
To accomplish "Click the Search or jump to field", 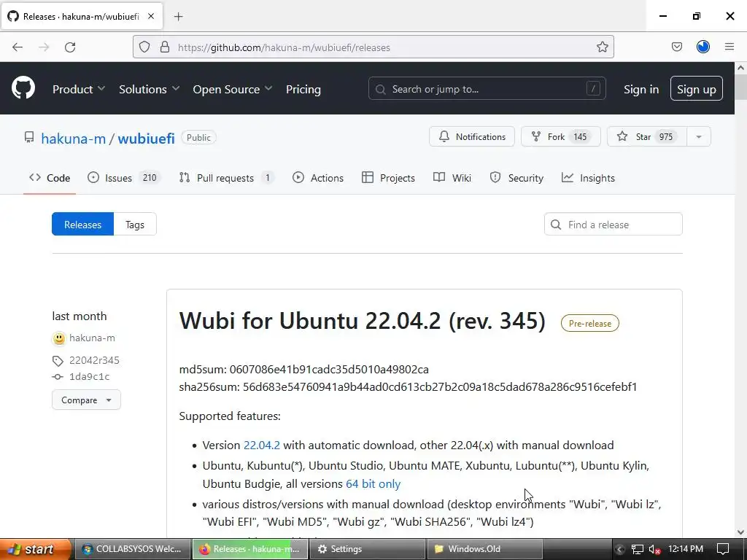I will coord(487,88).
